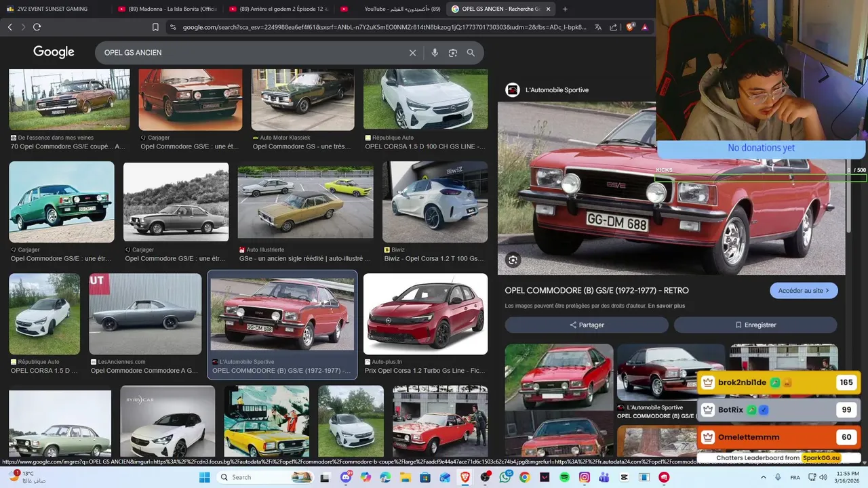Click the Partager button
This screenshot has width=868, height=488.
587,325
